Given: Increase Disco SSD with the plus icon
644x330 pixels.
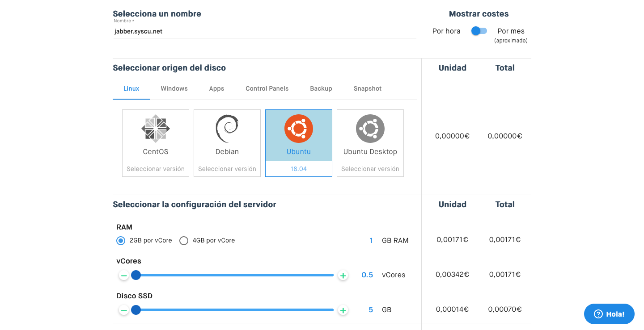Looking at the screenshot, I should [x=343, y=310].
